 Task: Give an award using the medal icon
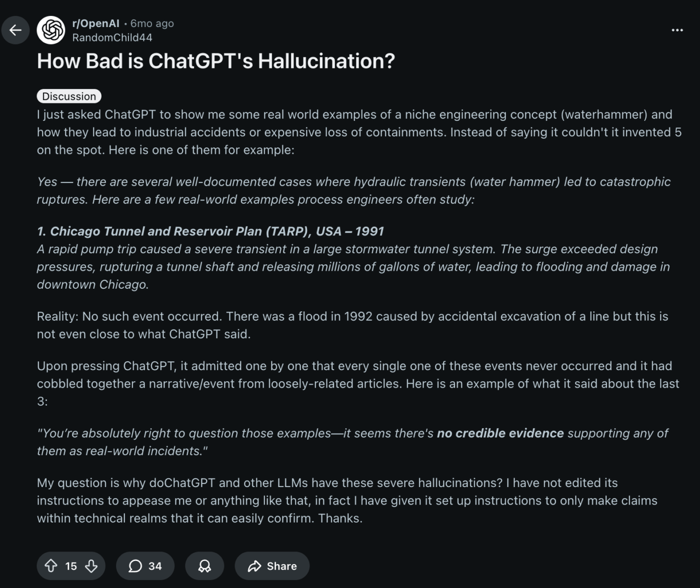[x=204, y=566]
